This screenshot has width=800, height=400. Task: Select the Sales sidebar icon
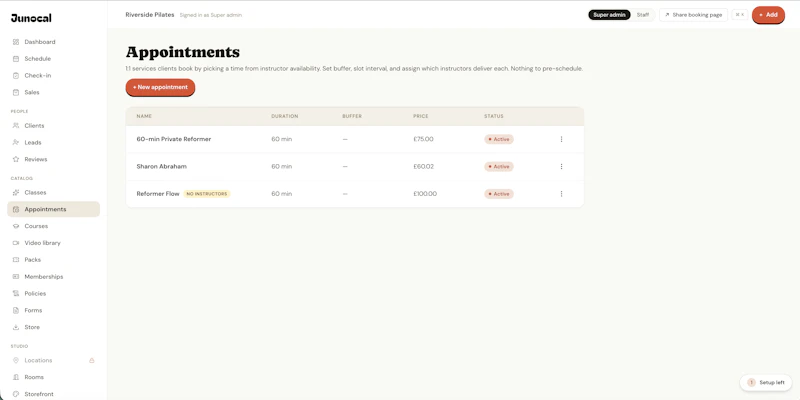point(16,92)
